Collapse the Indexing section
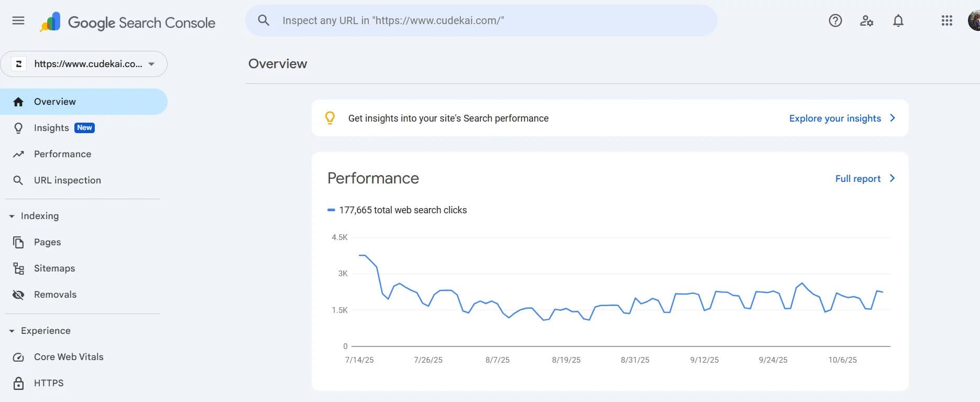This screenshot has width=980, height=402. pos(12,216)
